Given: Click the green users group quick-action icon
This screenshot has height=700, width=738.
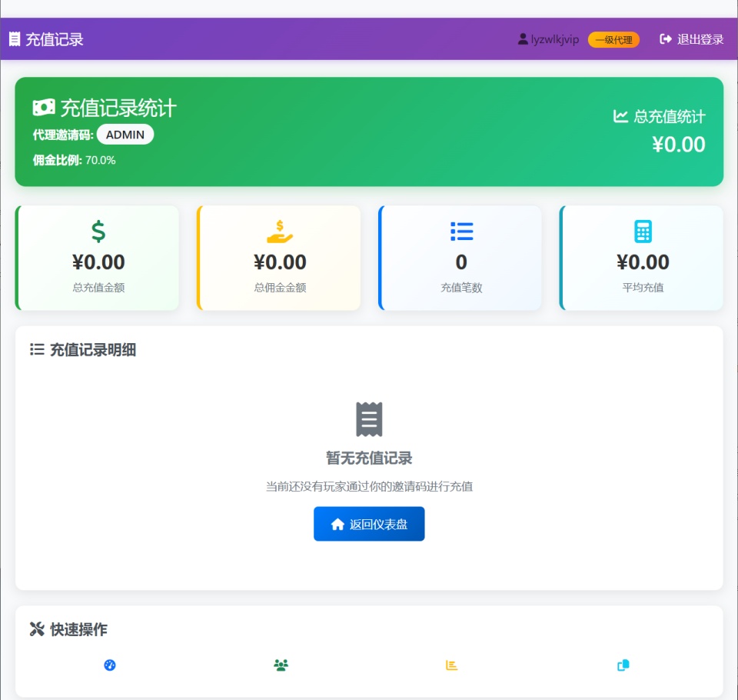Looking at the screenshot, I should [x=281, y=665].
